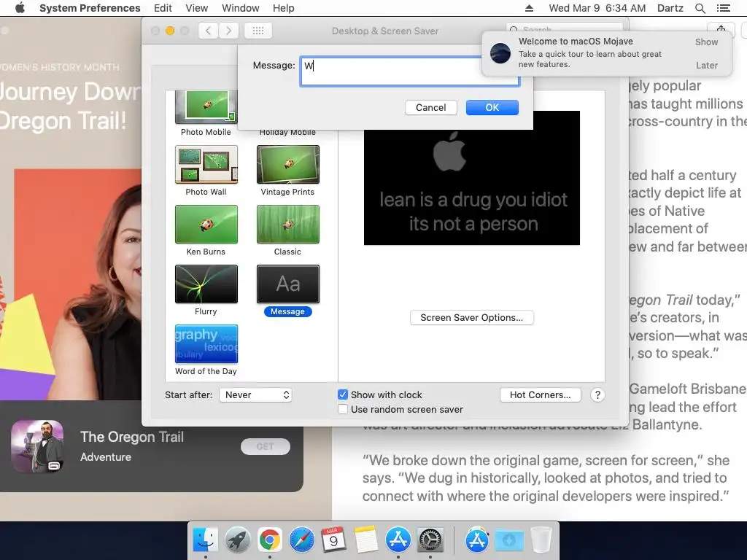This screenshot has width=747, height=560.
Task: Confirm message with OK button
Action: pos(492,108)
